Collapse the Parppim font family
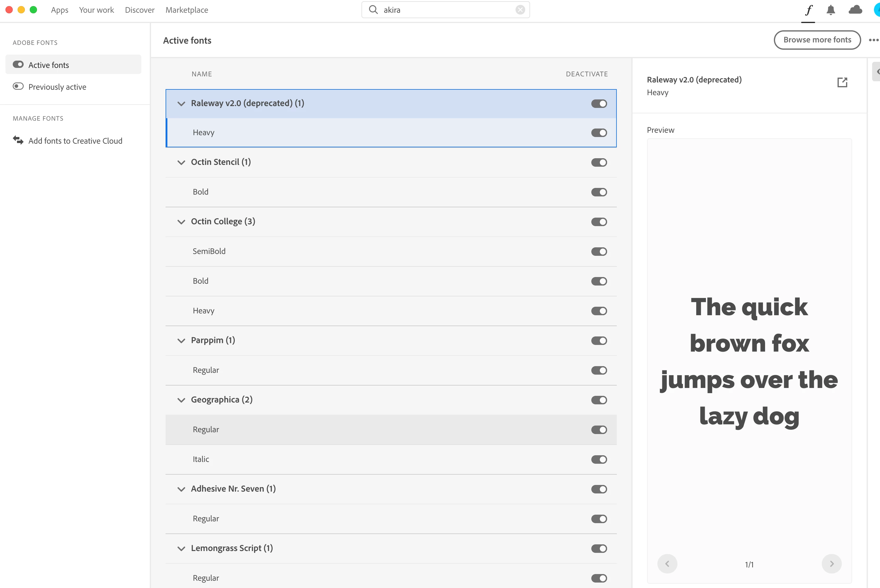 (181, 340)
